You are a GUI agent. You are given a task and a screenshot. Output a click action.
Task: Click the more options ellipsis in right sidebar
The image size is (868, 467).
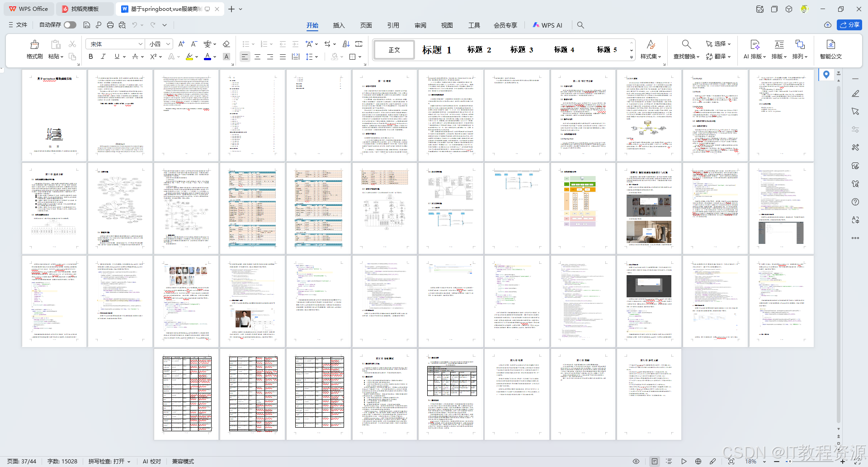pos(855,238)
